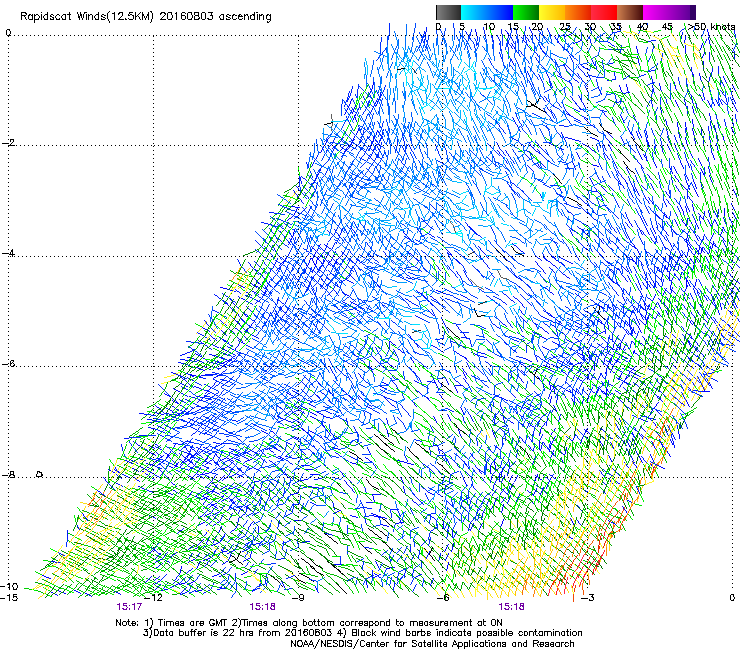This screenshot has width=740, height=650.
Task: Click the '15:18' time label near longitude -9
Action: (x=262, y=607)
